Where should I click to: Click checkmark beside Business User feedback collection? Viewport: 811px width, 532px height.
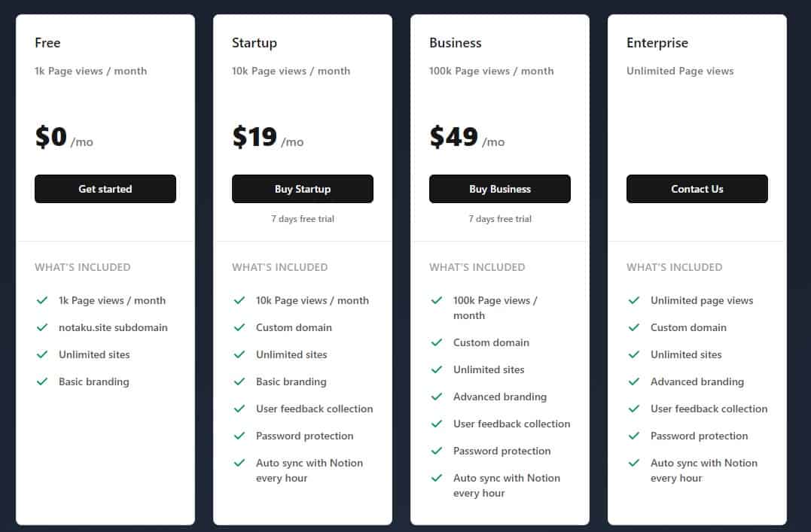[438, 424]
